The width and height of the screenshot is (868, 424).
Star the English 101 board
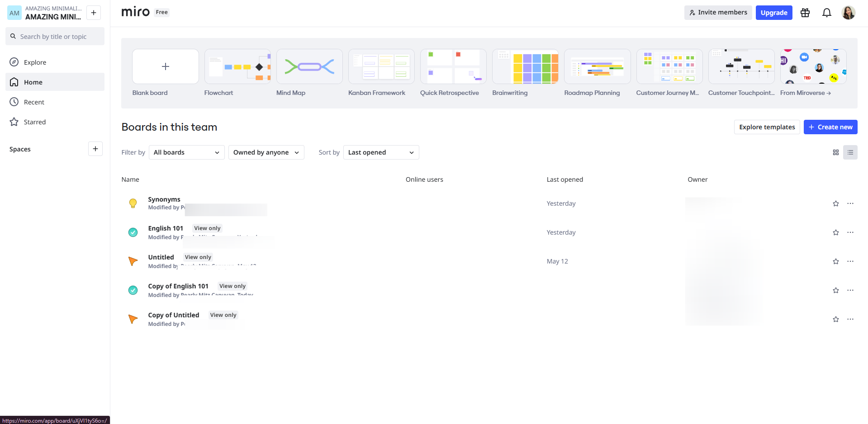tap(836, 232)
